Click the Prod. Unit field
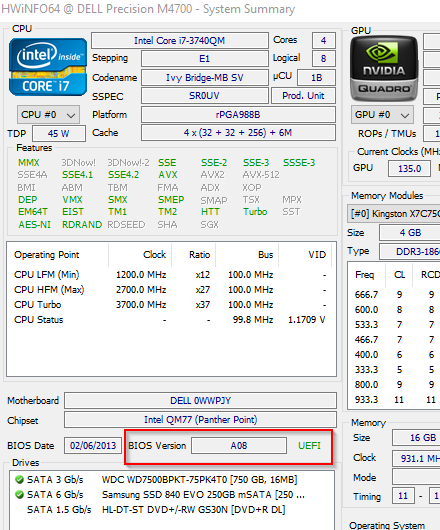The image size is (440, 530). 303,96
